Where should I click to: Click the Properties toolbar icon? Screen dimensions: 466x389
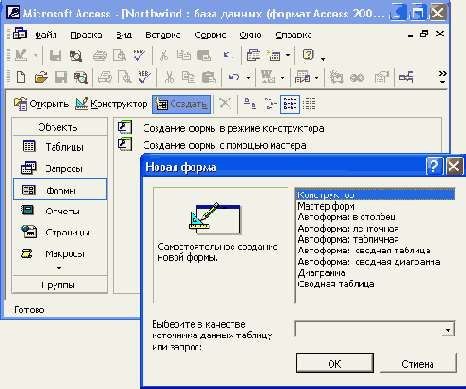pyautogui.click(x=381, y=78)
